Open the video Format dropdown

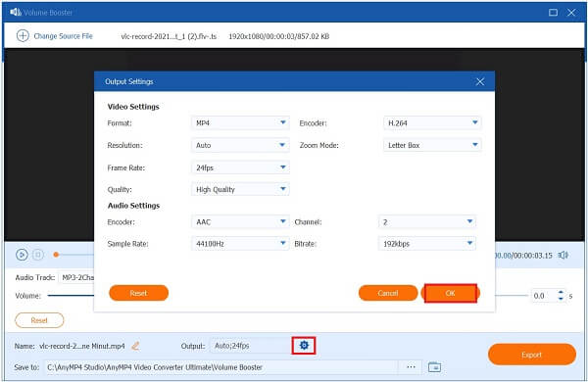[240, 123]
